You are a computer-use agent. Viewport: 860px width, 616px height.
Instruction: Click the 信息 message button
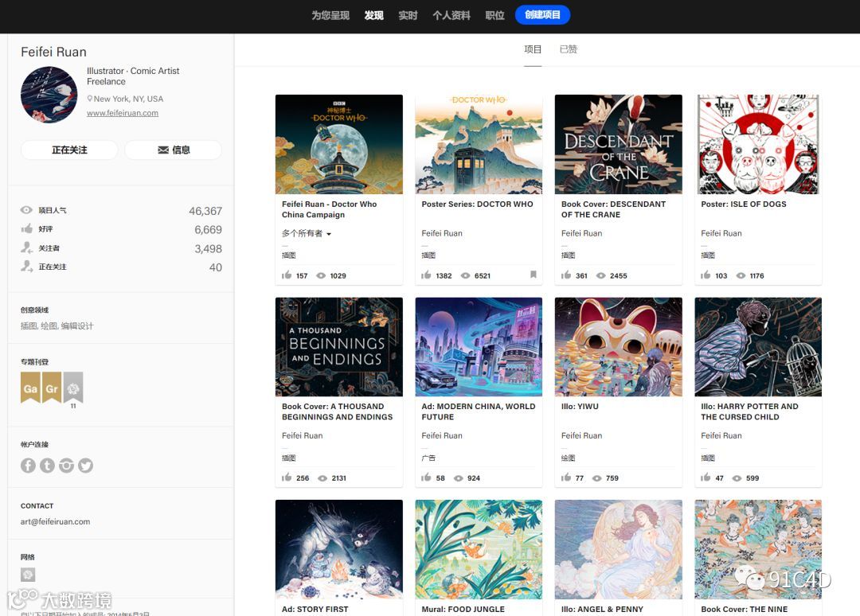tap(174, 150)
